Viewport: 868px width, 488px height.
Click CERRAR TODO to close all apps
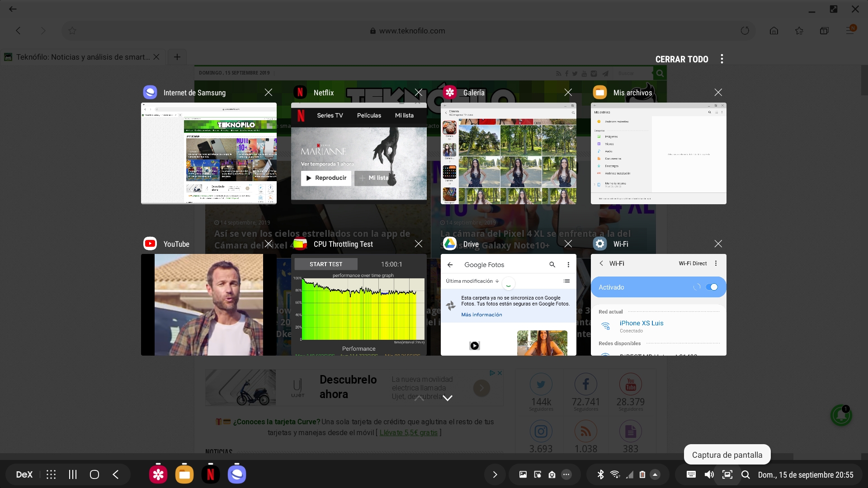682,59
